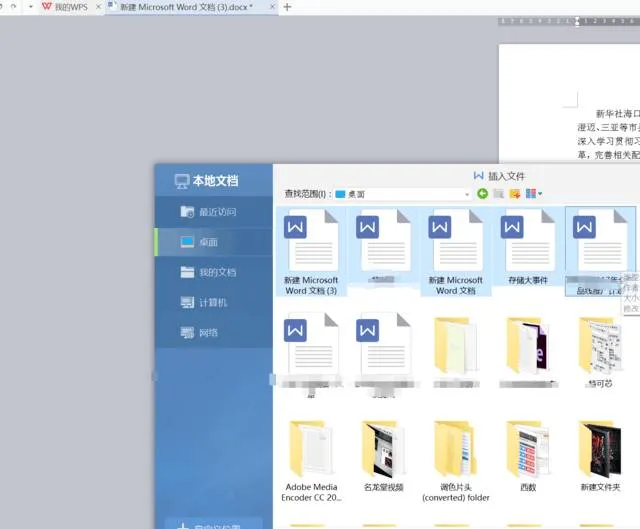Image resolution: width=640 pixels, height=529 pixels.
Task: Close the 我的WPS tab
Action: 98,7
